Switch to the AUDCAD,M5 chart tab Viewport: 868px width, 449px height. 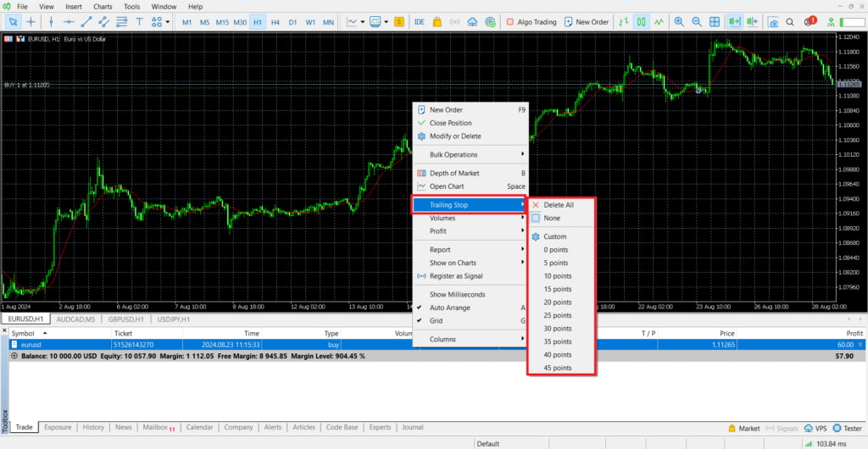[75, 319]
